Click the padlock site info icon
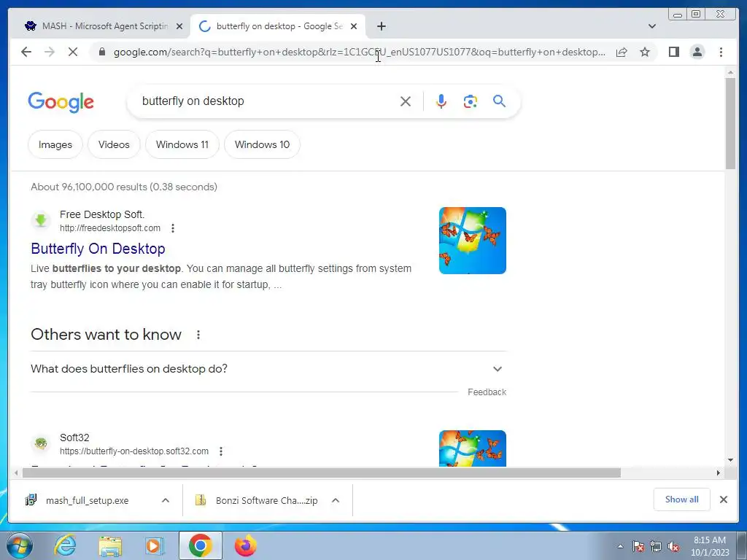 pyautogui.click(x=101, y=52)
